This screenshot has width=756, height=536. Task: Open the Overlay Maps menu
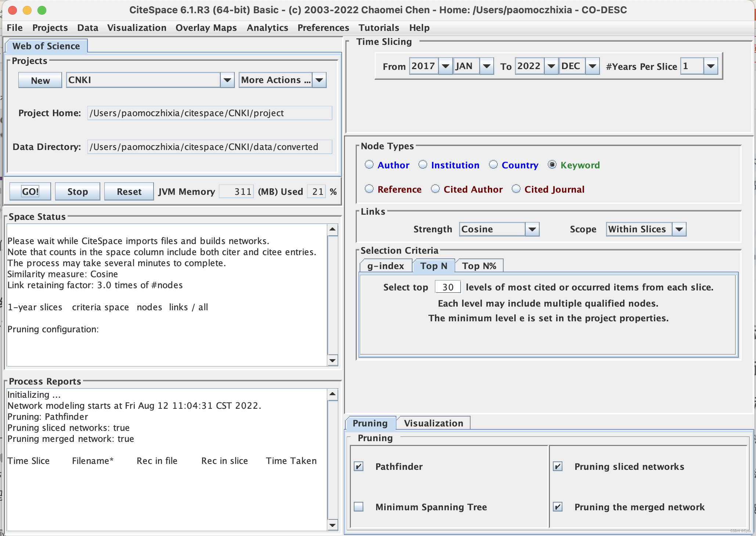pyautogui.click(x=206, y=28)
